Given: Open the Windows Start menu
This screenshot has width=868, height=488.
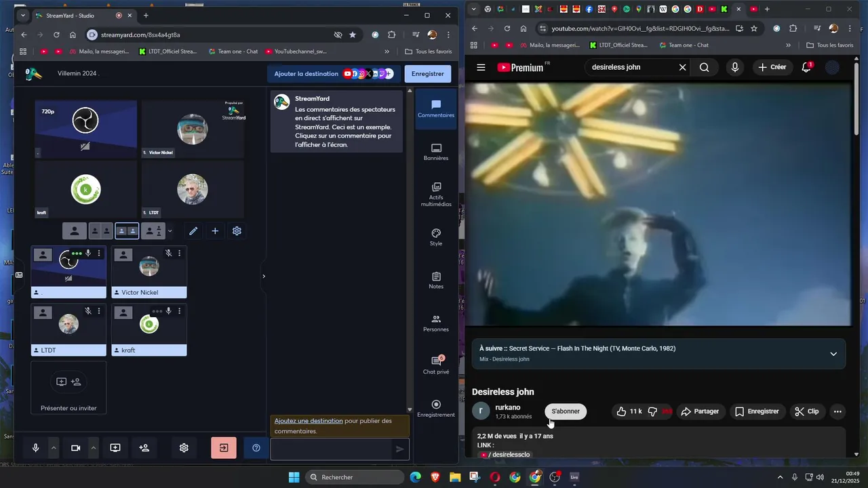Looking at the screenshot, I should tap(294, 477).
